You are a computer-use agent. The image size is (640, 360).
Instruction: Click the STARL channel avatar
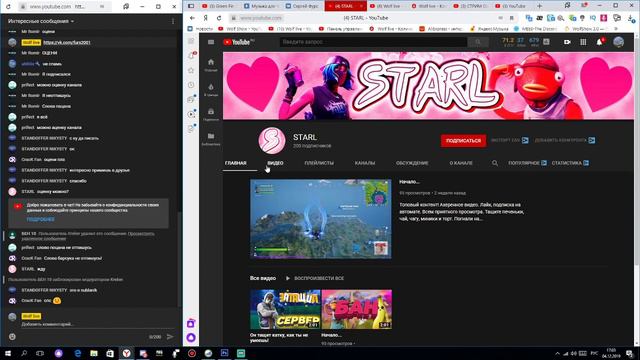click(x=272, y=140)
